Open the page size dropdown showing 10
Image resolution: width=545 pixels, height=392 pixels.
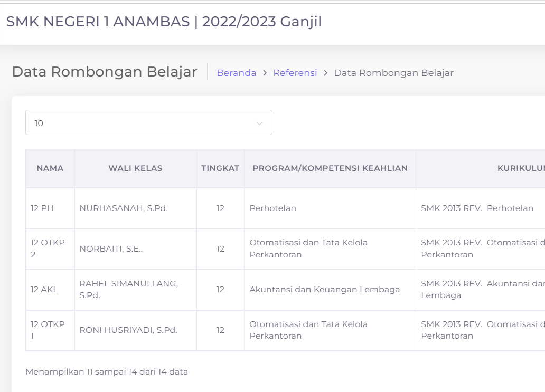(x=148, y=122)
